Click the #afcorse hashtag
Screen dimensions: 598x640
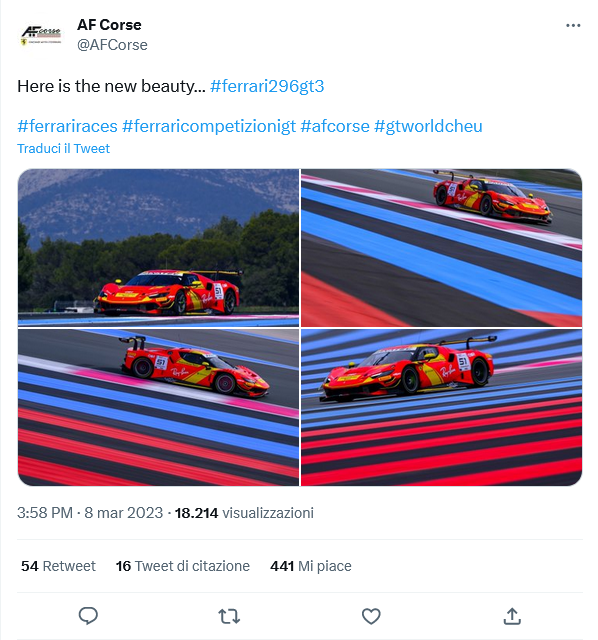pos(335,126)
